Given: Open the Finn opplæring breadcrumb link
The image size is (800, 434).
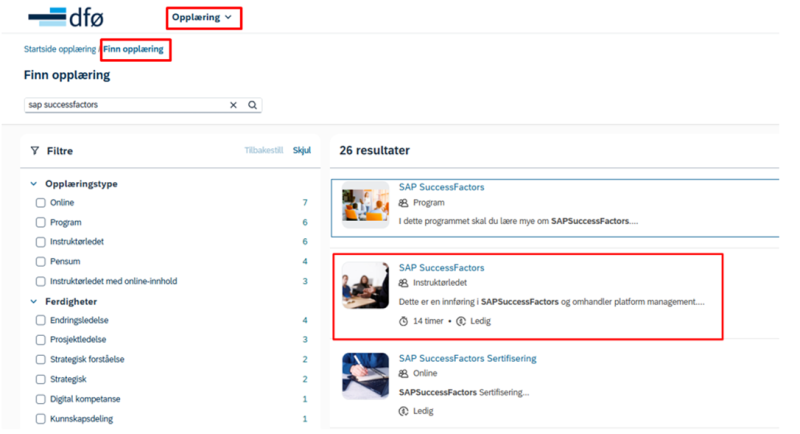Looking at the screenshot, I should tap(134, 49).
